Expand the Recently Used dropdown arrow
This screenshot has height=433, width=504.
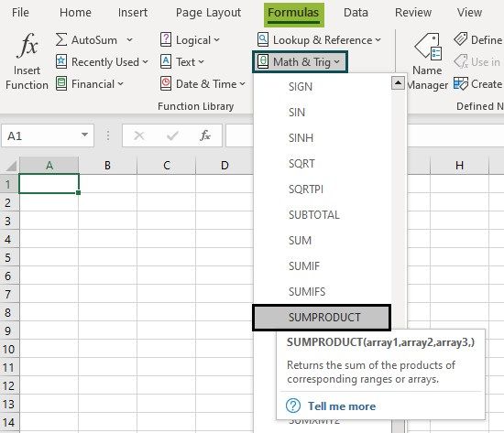point(146,61)
